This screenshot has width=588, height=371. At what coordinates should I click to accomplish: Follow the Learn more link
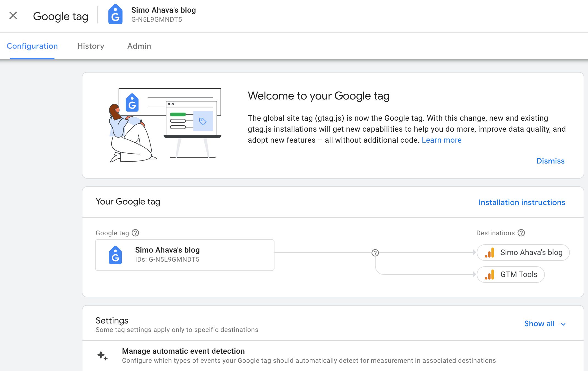pyautogui.click(x=442, y=140)
